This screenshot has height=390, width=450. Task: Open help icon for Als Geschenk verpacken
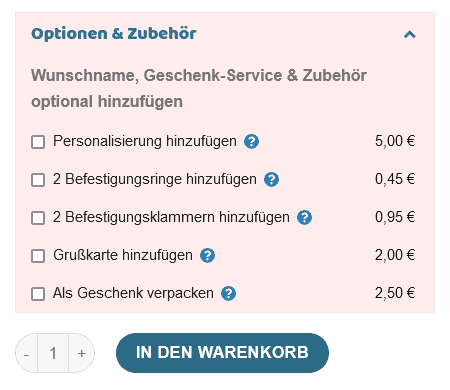tap(228, 294)
